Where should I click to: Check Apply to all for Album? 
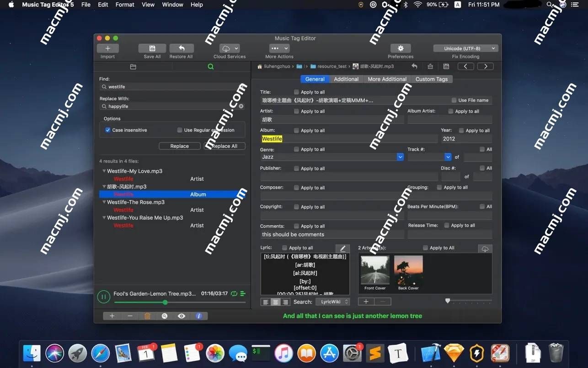[x=297, y=130]
